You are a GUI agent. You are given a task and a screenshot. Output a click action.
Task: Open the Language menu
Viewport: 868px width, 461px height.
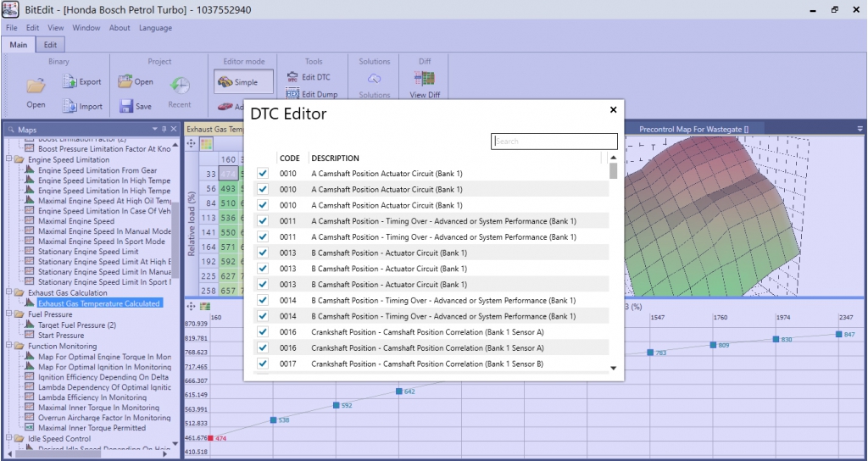pos(156,28)
